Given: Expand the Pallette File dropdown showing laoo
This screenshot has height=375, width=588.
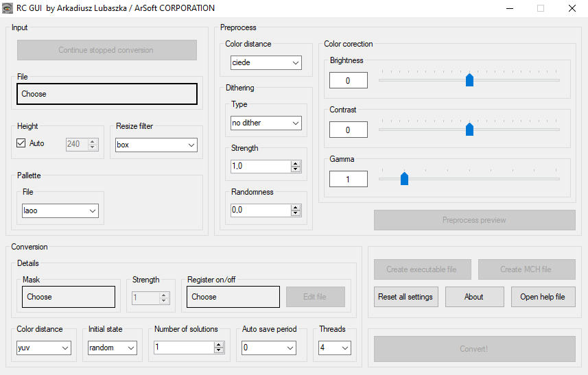Looking at the screenshot, I should (60, 210).
